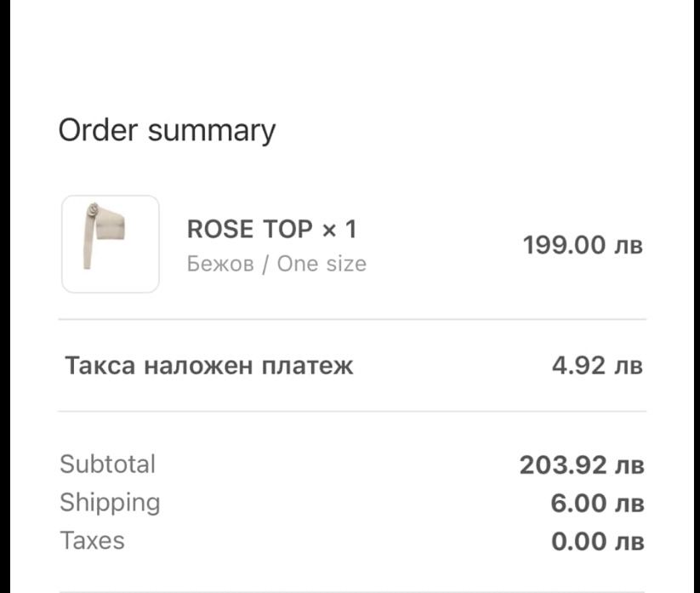Image resolution: width=700 pixels, height=593 pixels.
Task: Select the Subtotal label
Action: point(107,464)
